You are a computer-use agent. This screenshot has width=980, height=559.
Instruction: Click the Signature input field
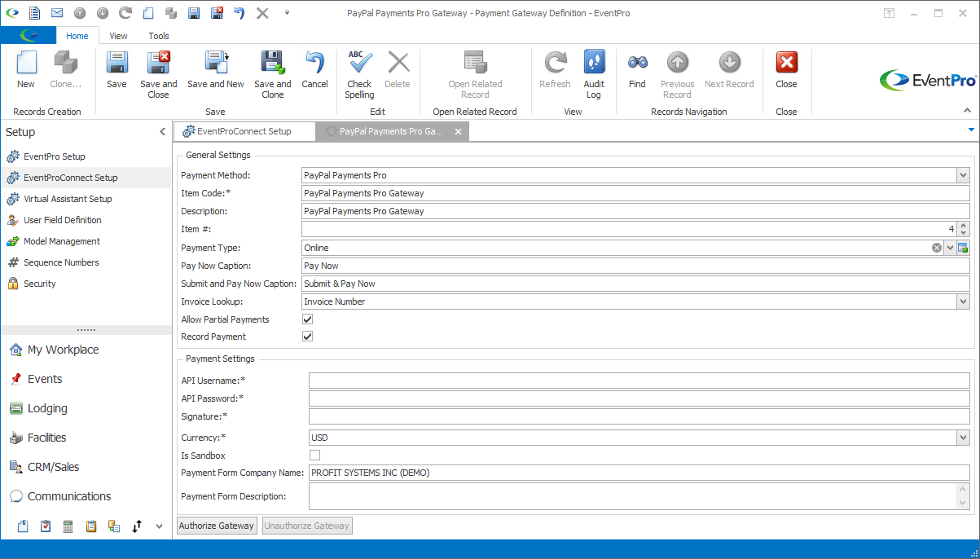tap(639, 416)
